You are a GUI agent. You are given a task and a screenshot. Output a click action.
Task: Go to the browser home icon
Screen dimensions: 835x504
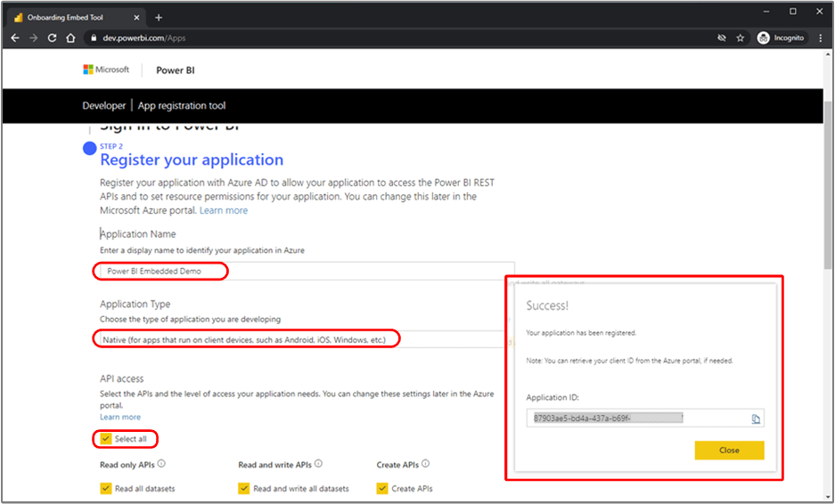click(70, 37)
